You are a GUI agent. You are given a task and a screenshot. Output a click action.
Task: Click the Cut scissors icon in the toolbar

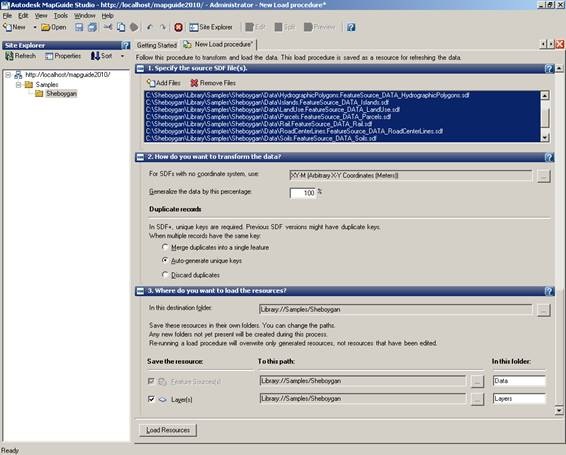108,27
